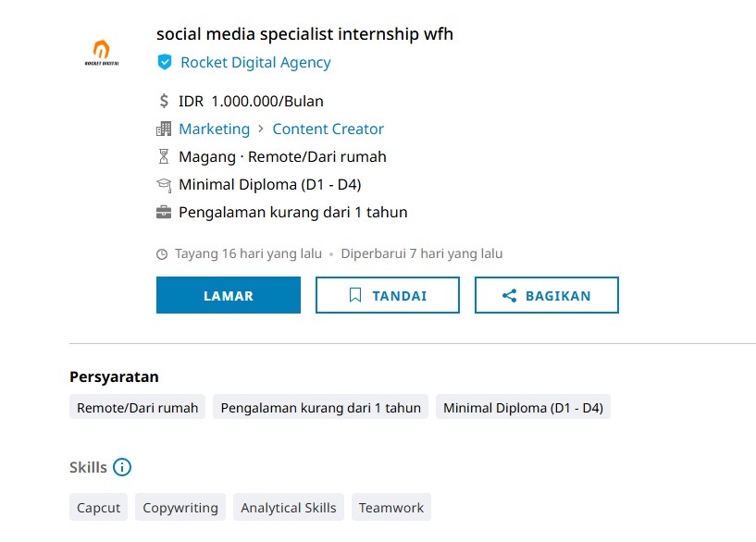Open the Marketing category link

(x=214, y=129)
